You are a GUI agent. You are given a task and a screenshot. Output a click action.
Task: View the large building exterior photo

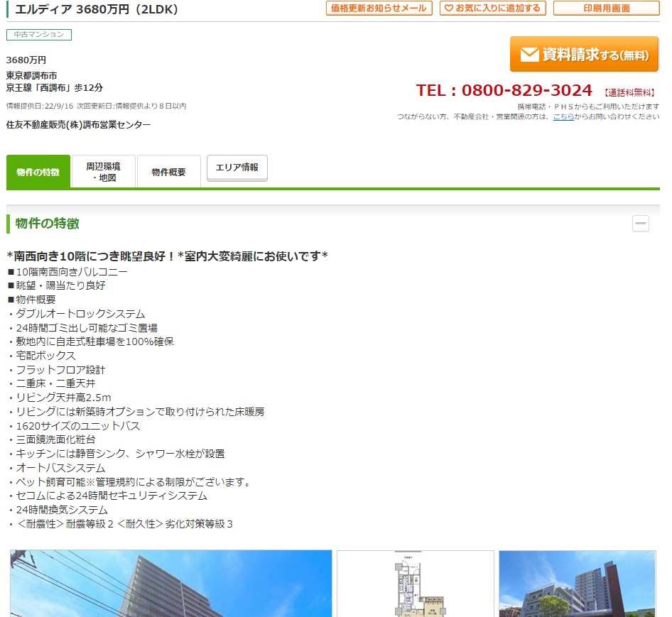(x=171, y=583)
